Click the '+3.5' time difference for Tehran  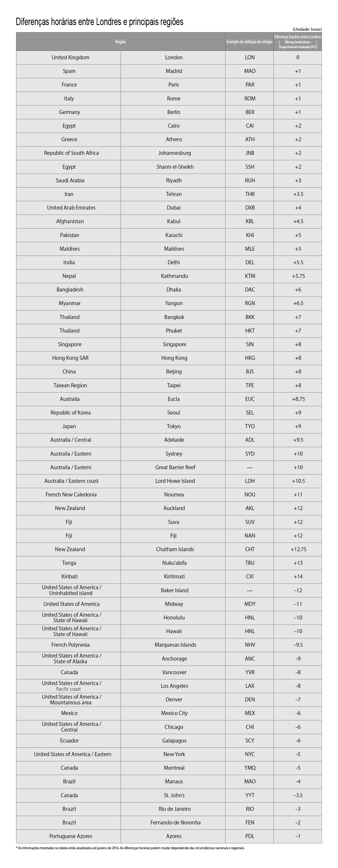298,194
